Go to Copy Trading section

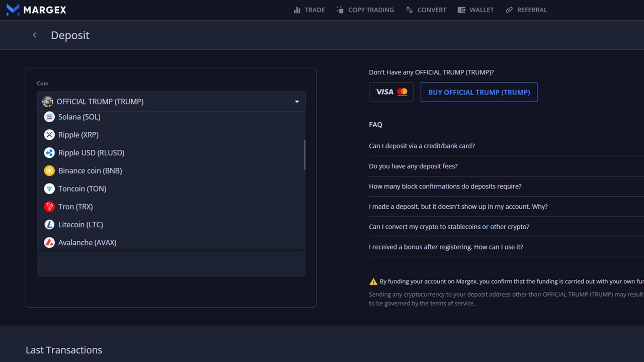365,10
